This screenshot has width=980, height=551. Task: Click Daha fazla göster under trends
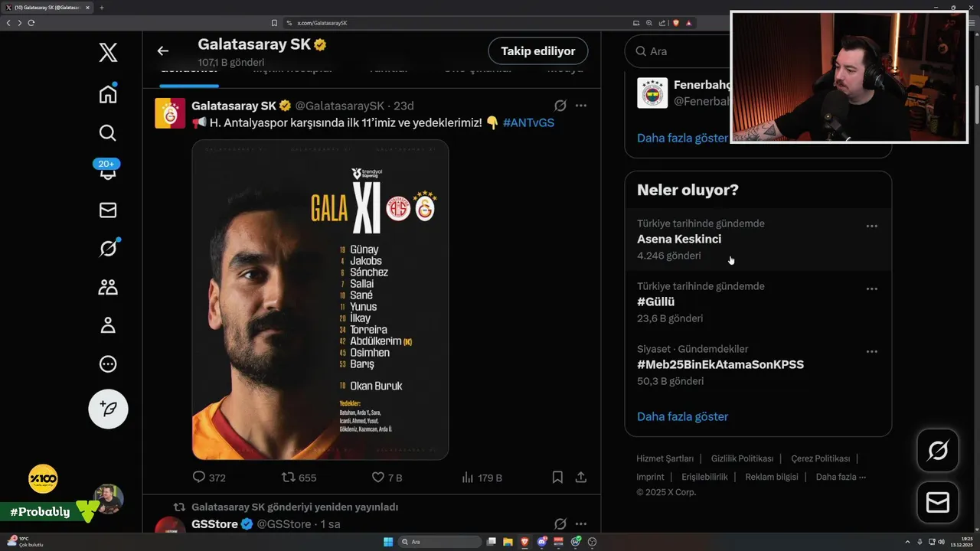(682, 416)
